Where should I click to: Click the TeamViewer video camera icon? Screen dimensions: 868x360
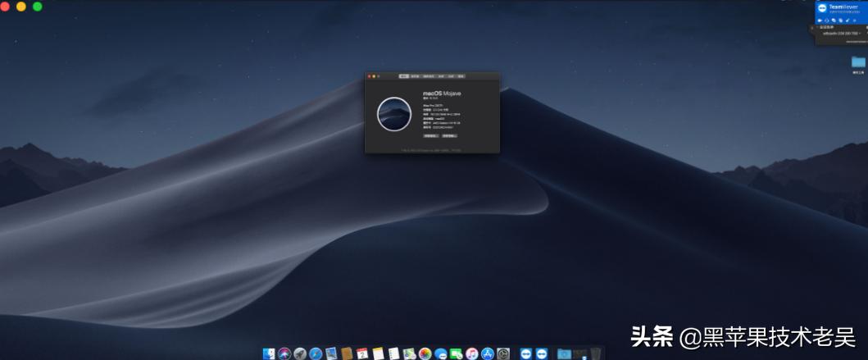tap(821, 20)
